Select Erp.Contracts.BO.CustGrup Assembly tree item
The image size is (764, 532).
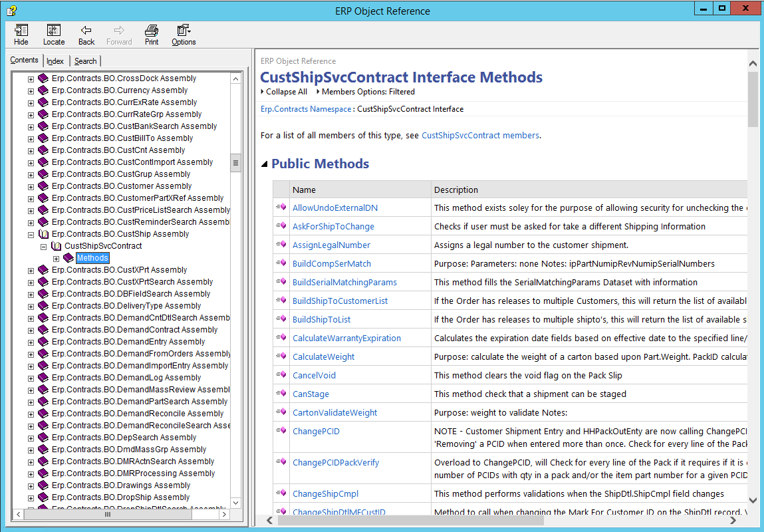pos(121,174)
